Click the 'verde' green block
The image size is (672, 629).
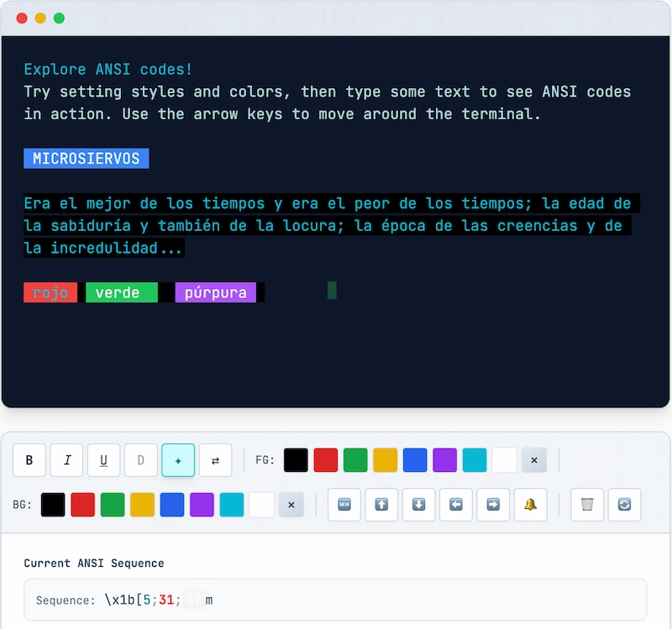click(x=122, y=292)
